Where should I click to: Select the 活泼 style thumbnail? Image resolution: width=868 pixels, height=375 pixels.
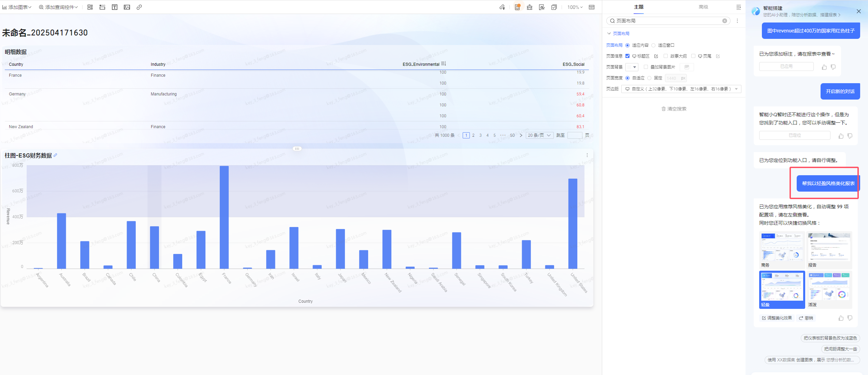coord(829,289)
